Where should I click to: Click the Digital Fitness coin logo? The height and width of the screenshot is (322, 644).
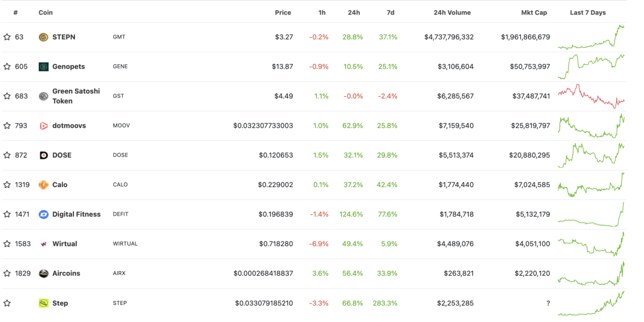point(43,214)
